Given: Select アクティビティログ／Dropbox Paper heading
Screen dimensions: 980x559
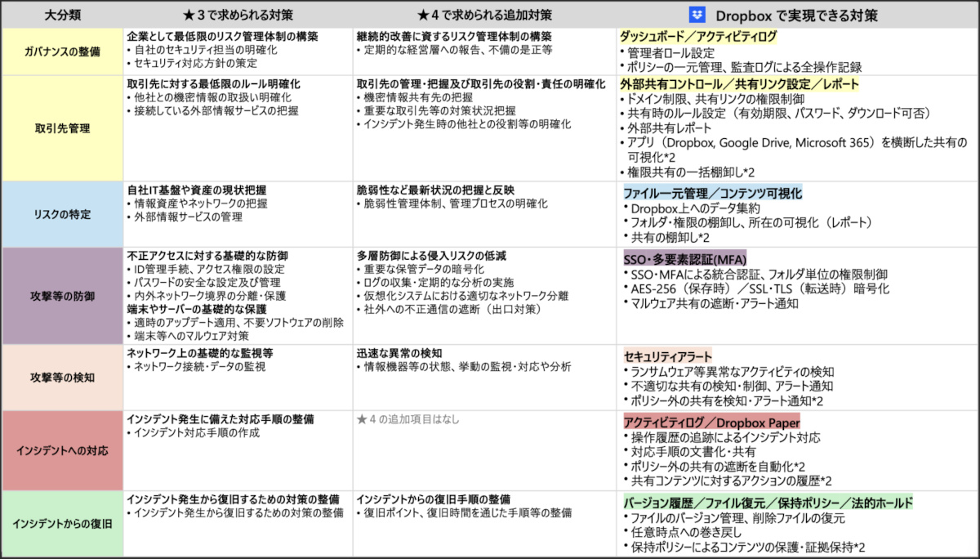Looking at the screenshot, I should click(x=711, y=422).
